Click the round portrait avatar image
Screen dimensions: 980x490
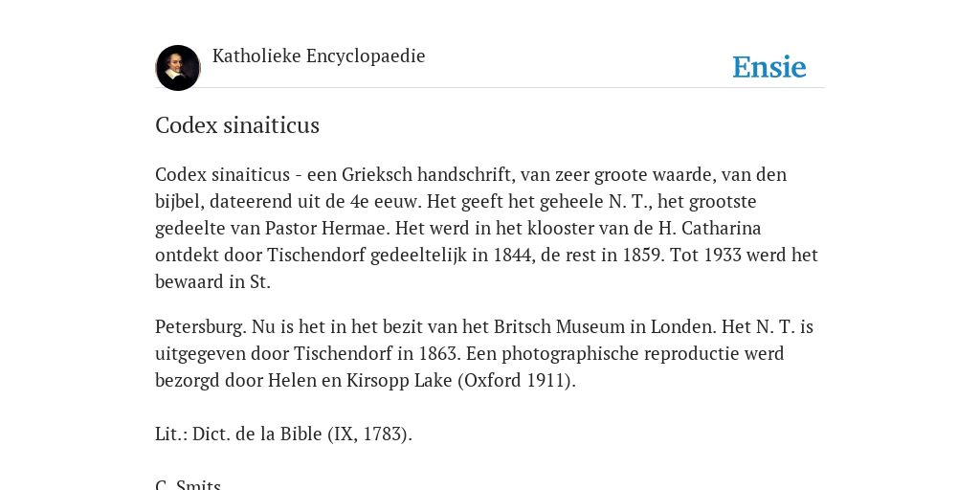[x=178, y=68]
